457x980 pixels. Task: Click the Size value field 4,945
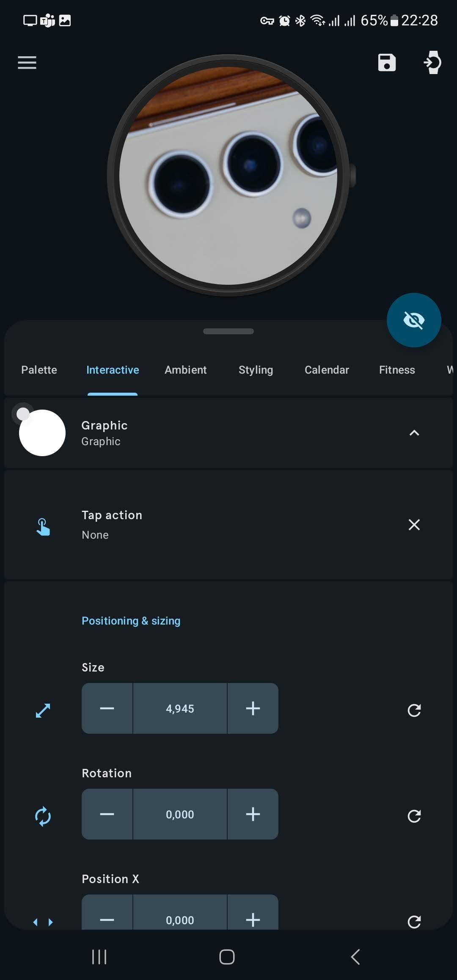180,708
